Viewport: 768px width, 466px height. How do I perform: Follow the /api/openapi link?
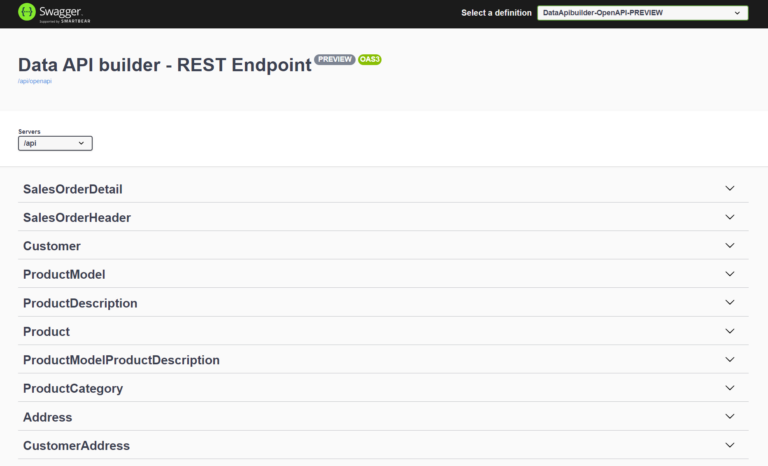tap(35, 81)
